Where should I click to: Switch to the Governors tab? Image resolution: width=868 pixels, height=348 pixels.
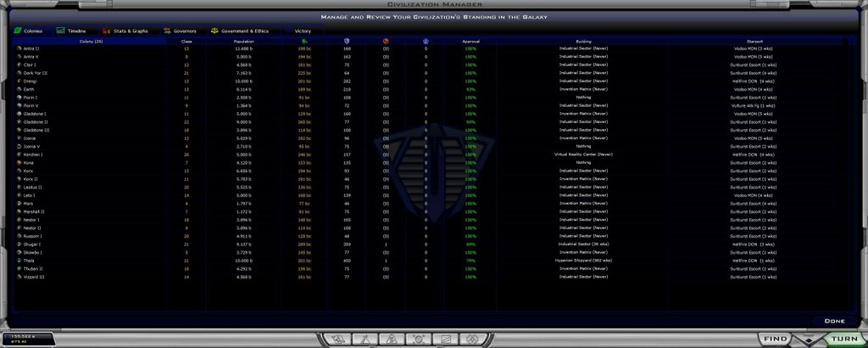point(181,31)
